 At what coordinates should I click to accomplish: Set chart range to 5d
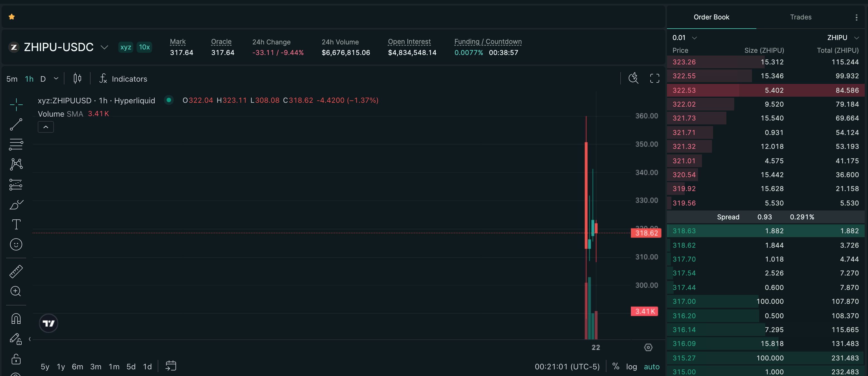point(131,367)
